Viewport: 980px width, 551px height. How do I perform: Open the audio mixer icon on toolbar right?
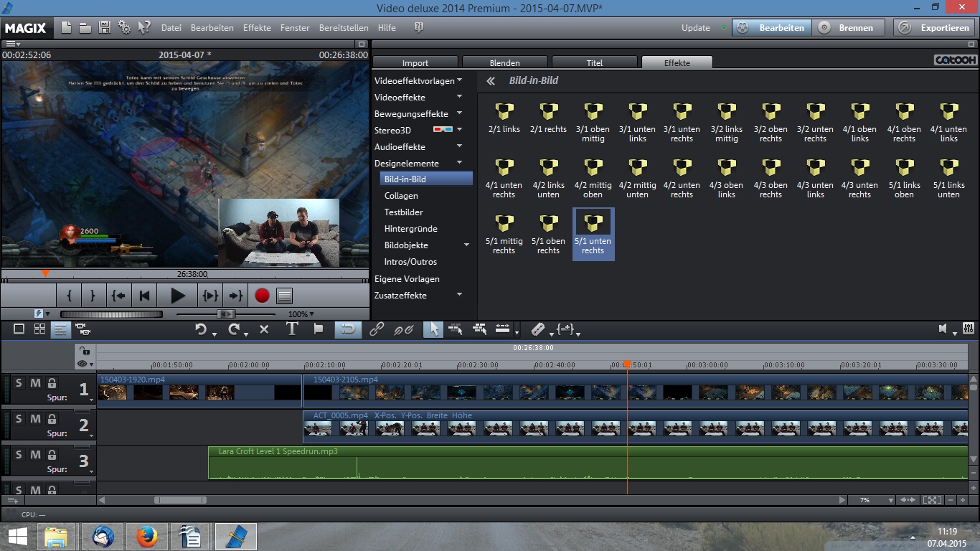(x=970, y=329)
